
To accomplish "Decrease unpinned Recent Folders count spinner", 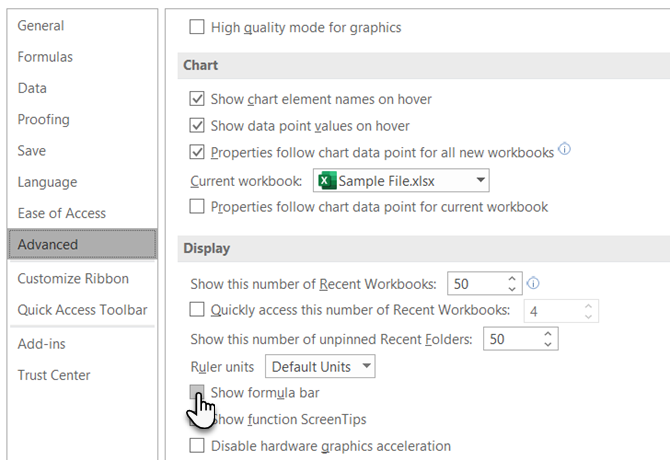I will click(x=548, y=345).
